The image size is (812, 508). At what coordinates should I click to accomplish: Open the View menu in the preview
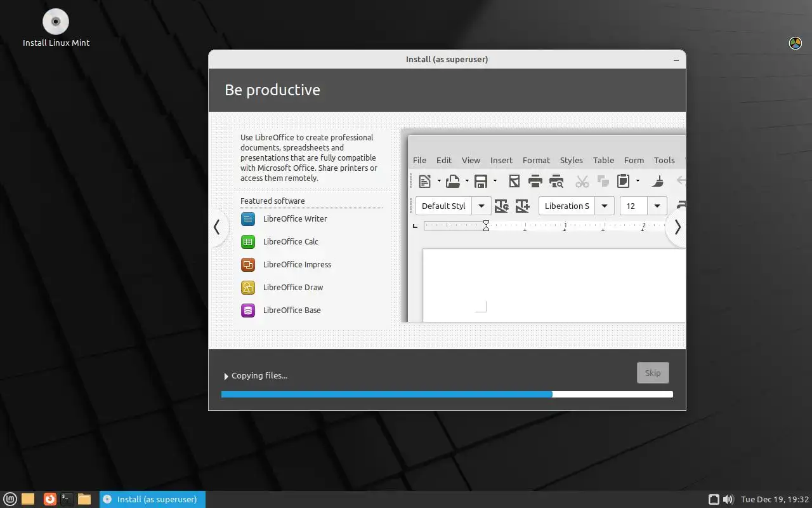pyautogui.click(x=471, y=160)
